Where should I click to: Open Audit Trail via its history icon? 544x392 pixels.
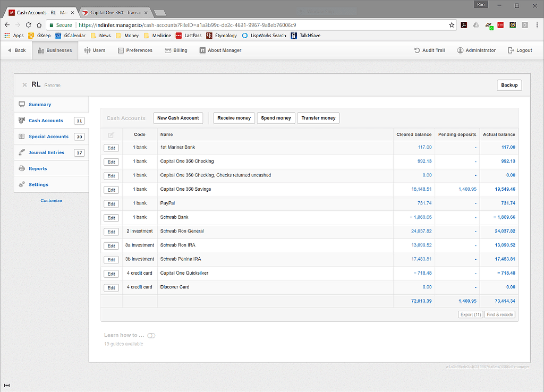[417, 50]
